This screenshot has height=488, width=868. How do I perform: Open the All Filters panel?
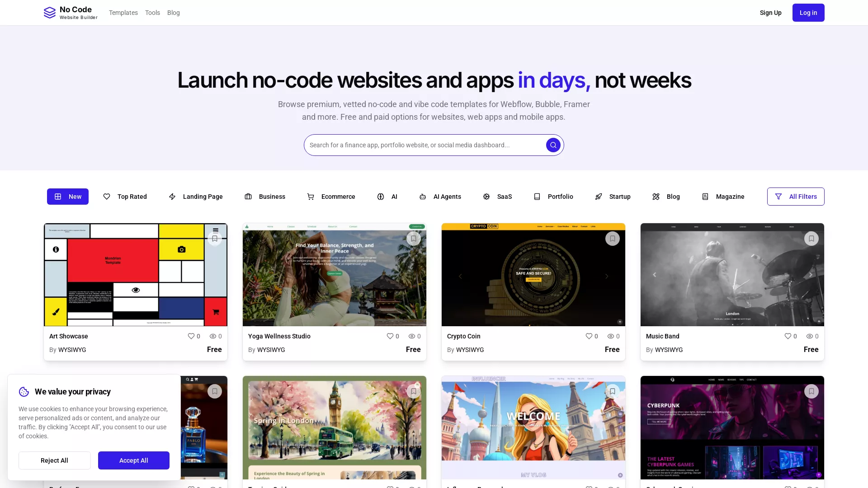(x=796, y=197)
